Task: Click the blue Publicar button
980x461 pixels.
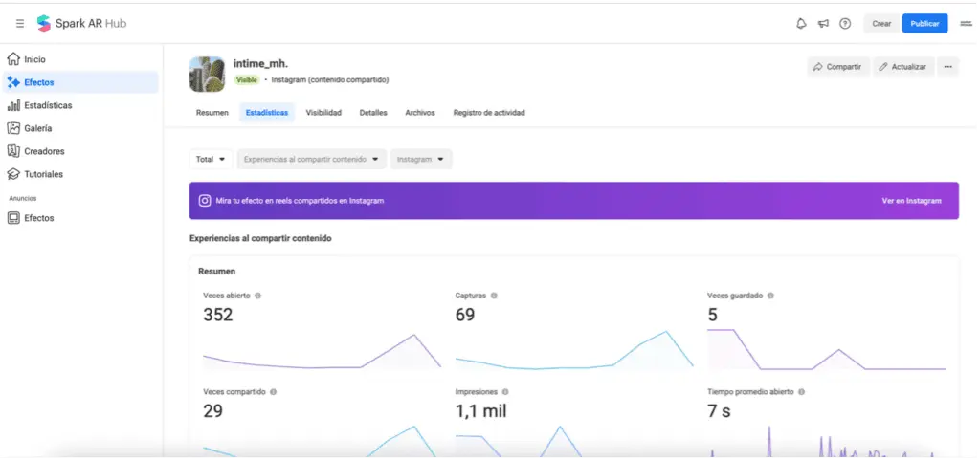Action: pyautogui.click(x=924, y=24)
